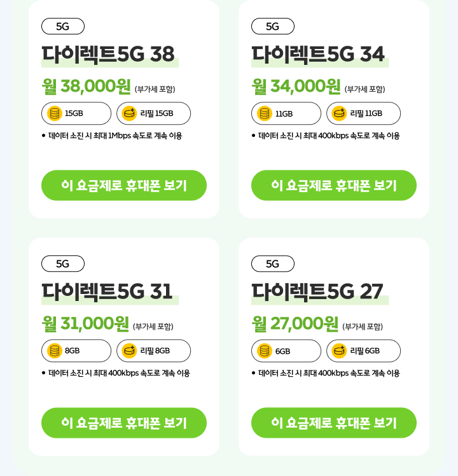Click the 5G badge above 다이렉트5G 38
The width and height of the screenshot is (458, 476).
[63, 26]
